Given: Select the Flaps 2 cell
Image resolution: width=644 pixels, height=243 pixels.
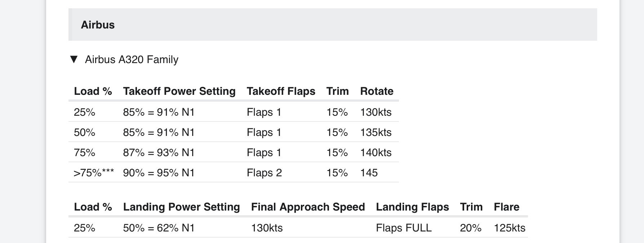Looking at the screenshot, I should pos(264,173).
